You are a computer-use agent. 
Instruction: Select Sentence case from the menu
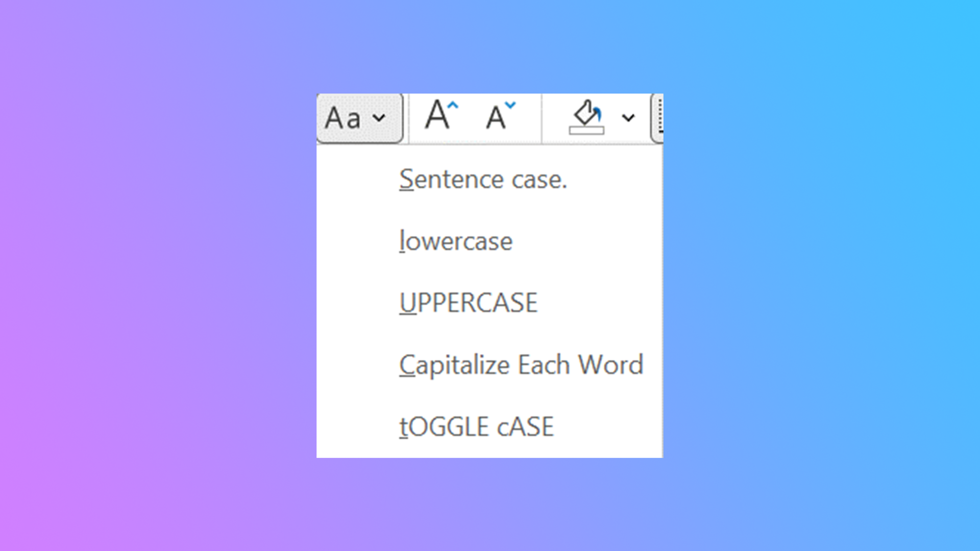point(483,179)
